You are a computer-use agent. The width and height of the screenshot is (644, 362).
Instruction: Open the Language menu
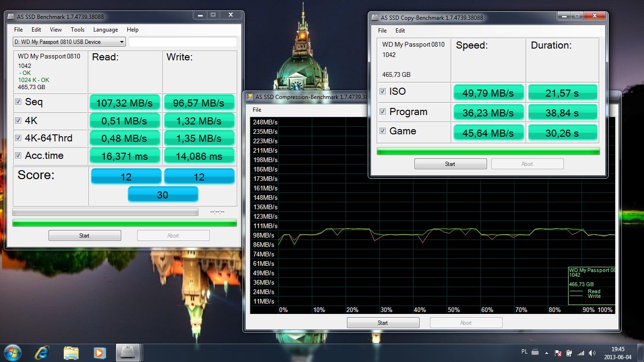point(106,30)
